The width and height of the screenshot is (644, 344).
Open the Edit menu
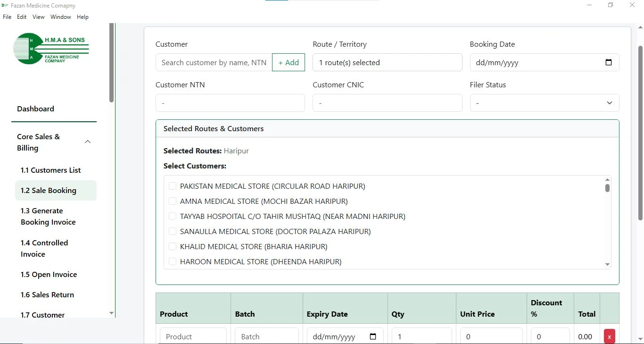pos(22,17)
